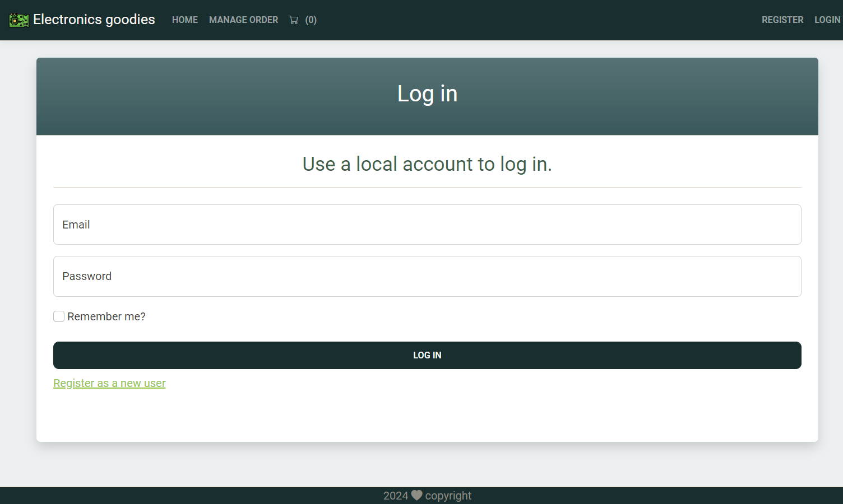
Task: Click the cart item count (0)
Action: pos(311,20)
